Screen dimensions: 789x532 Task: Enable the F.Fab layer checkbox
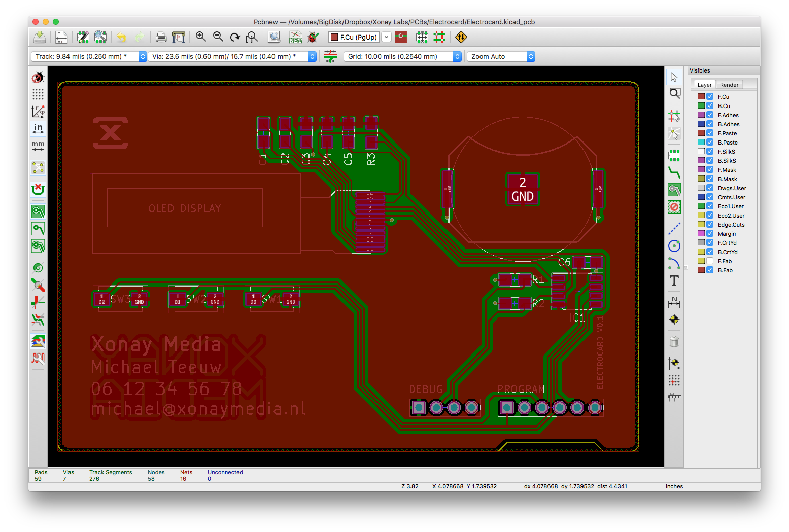pos(710,261)
